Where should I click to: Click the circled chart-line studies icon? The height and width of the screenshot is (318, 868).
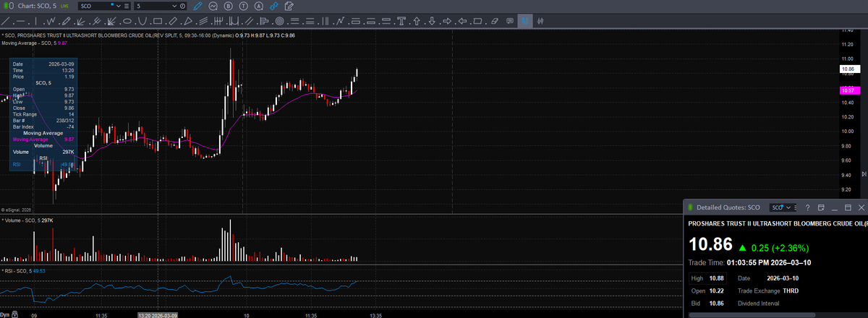[213, 6]
